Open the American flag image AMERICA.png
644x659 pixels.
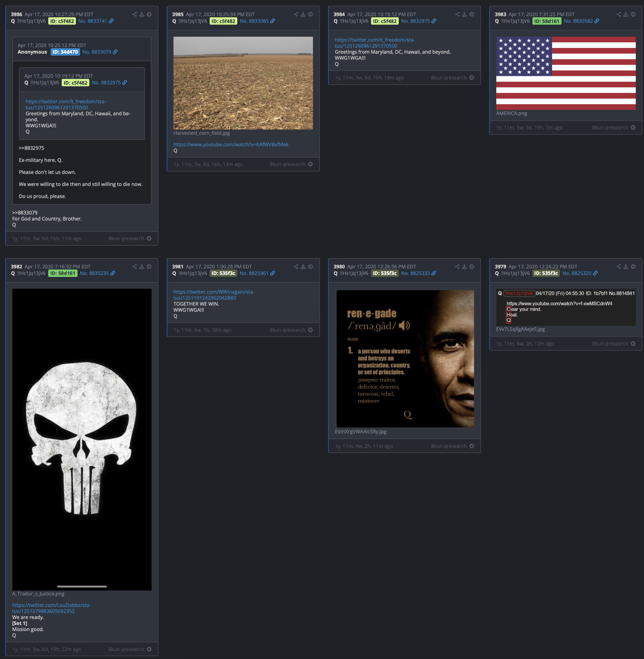(566, 73)
